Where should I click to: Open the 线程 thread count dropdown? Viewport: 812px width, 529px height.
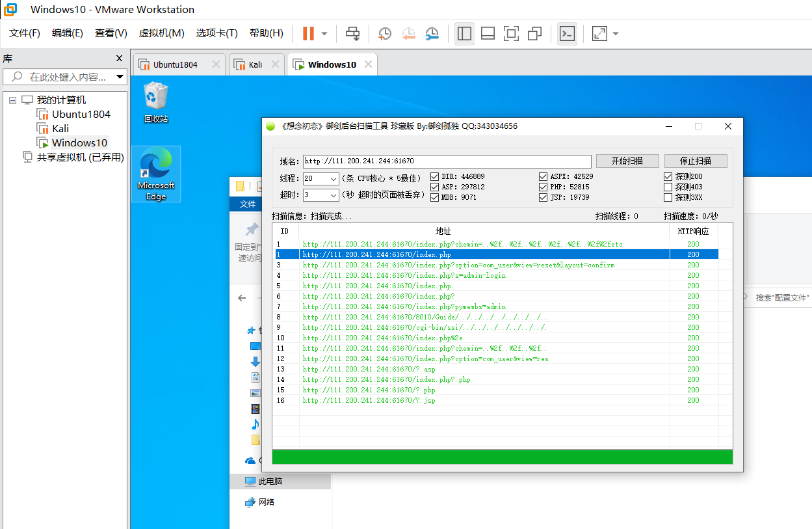pyautogui.click(x=334, y=178)
